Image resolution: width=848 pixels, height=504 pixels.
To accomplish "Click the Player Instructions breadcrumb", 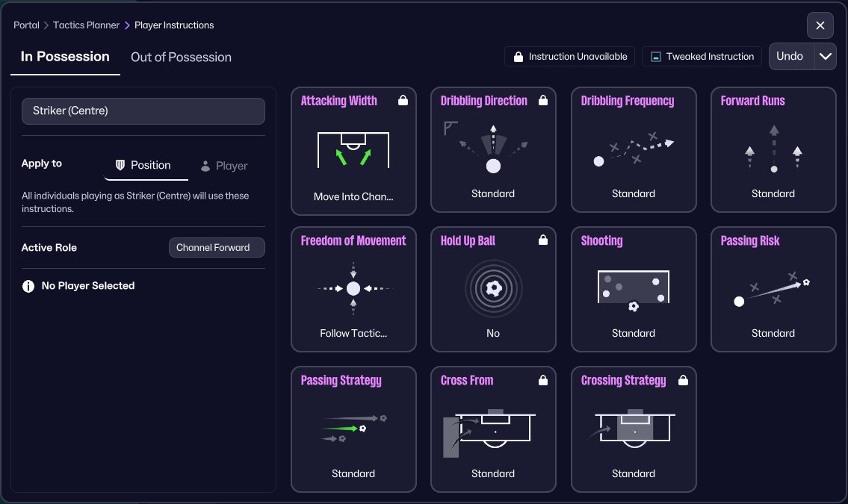I will (x=174, y=25).
